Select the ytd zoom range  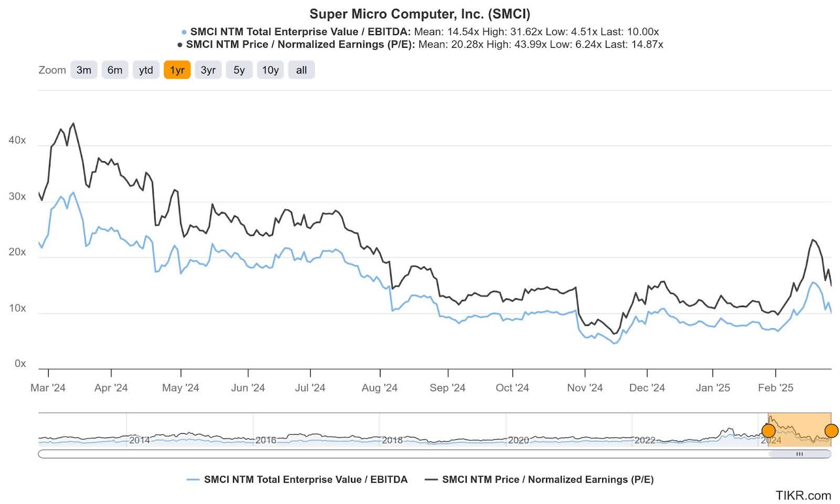[x=146, y=69]
